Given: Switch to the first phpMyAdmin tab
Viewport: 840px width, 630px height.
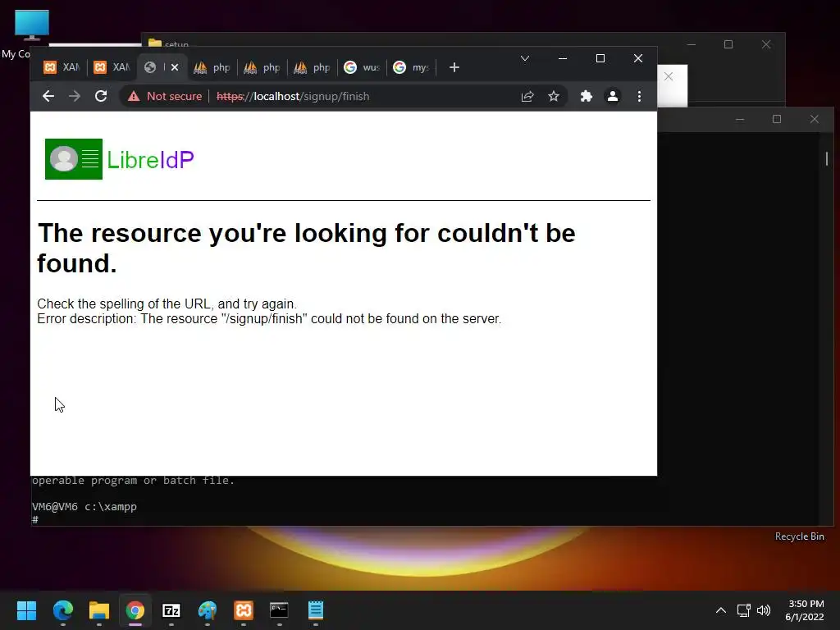Looking at the screenshot, I should pos(212,67).
